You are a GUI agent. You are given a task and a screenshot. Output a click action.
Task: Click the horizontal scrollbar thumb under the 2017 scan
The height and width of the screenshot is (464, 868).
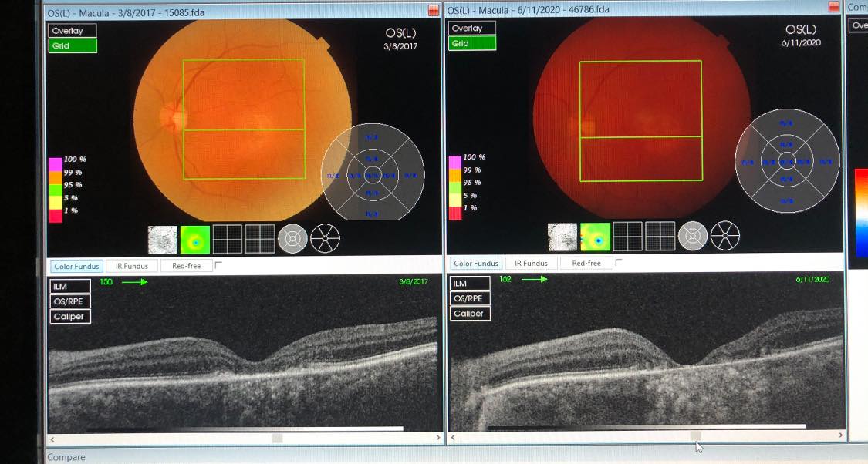pos(277,438)
